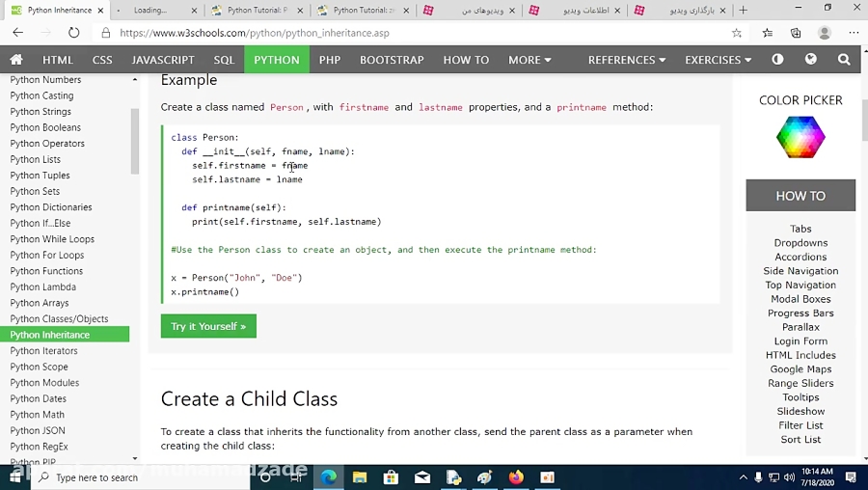
Task: Open Python While Loops sidebar link
Action: click(52, 239)
